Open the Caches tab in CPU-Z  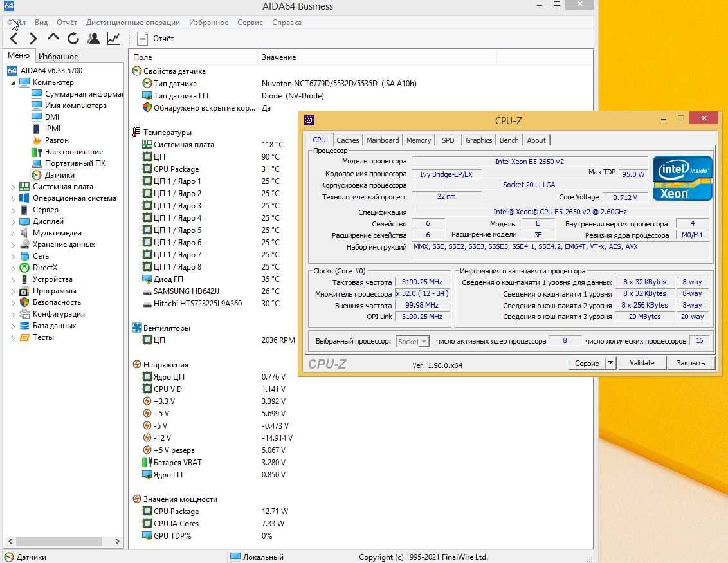(x=348, y=140)
